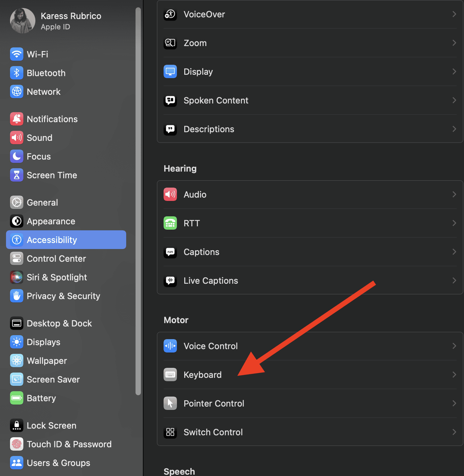The height and width of the screenshot is (476, 464).
Task: Open Karess Rubrico Apple ID profile
Action: [71, 21]
